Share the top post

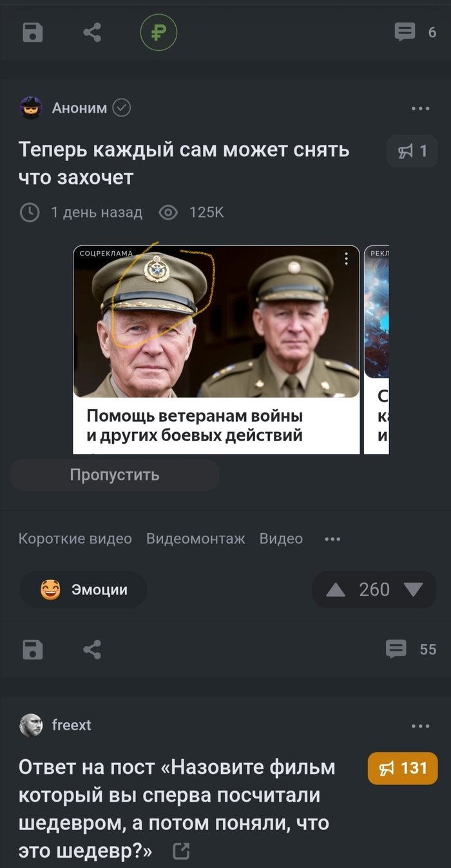pyautogui.click(x=92, y=32)
